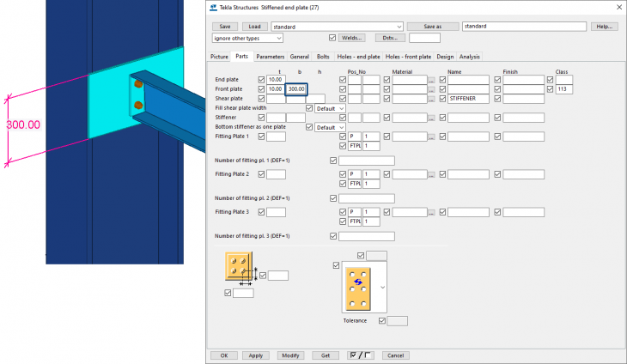Switch to the General tab
The width and height of the screenshot is (627, 364).
click(x=300, y=57)
